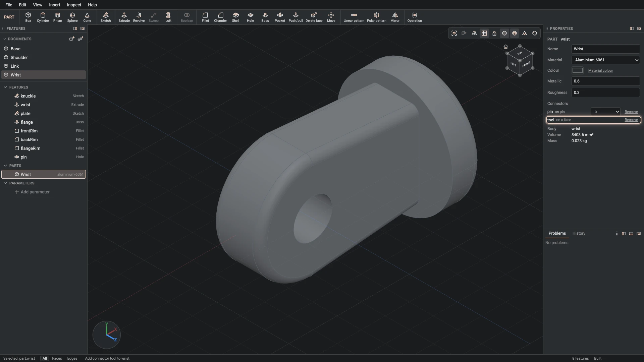644x362 pixels.
Task: Open the Inspect menu
Action: (x=74, y=5)
